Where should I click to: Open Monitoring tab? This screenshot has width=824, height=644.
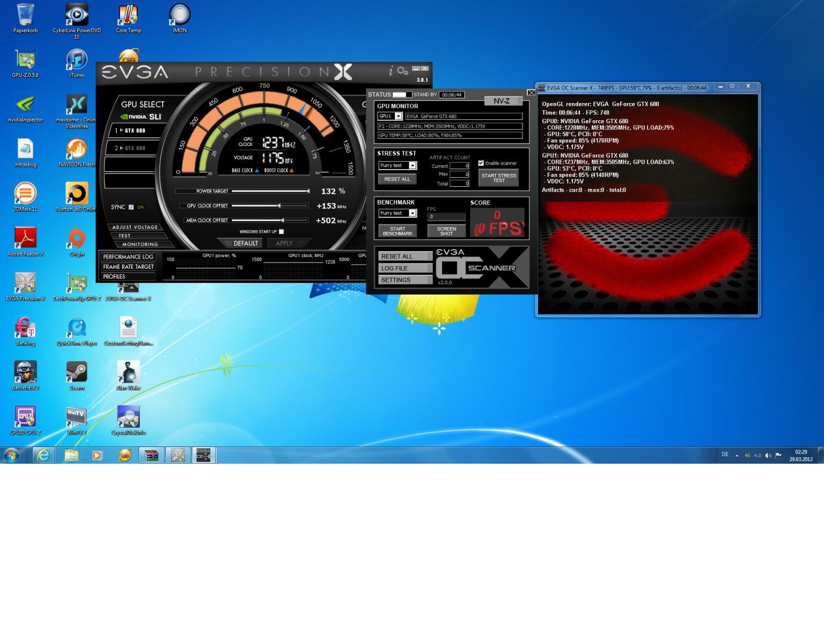point(140,244)
